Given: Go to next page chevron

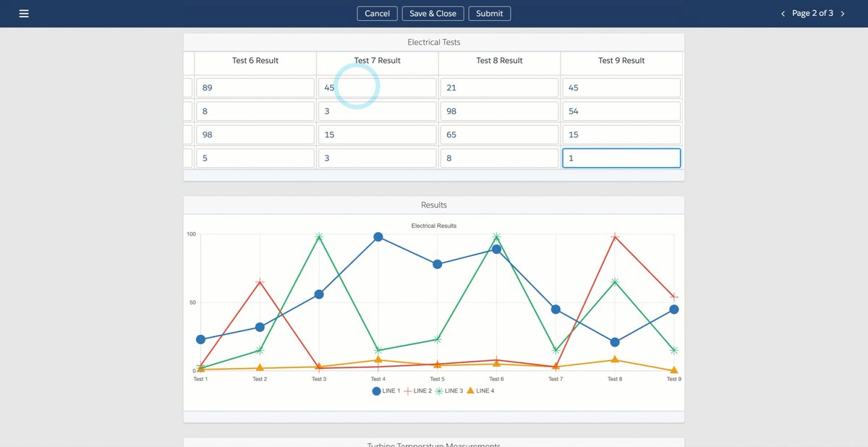Looking at the screenshot, I should click(x=843, y=14).
